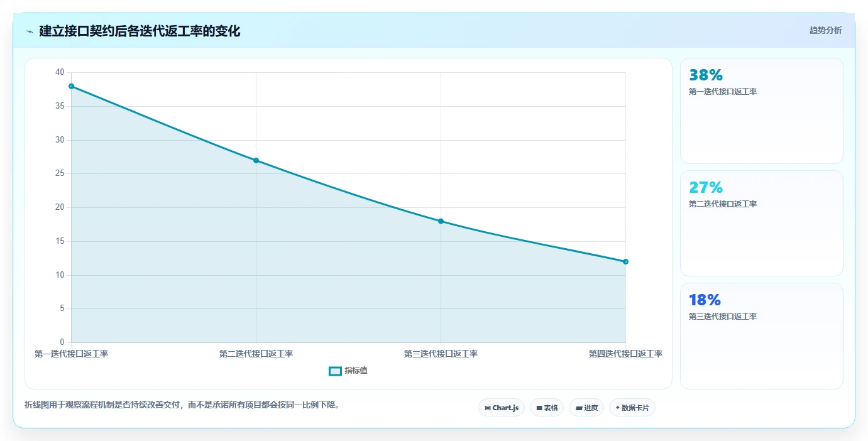Image resolution: width=868 pixels, height=441 pixels.
Task: Click the 数据卡片 tag chip
Action: pyautogui.click(x=632, y=408)
